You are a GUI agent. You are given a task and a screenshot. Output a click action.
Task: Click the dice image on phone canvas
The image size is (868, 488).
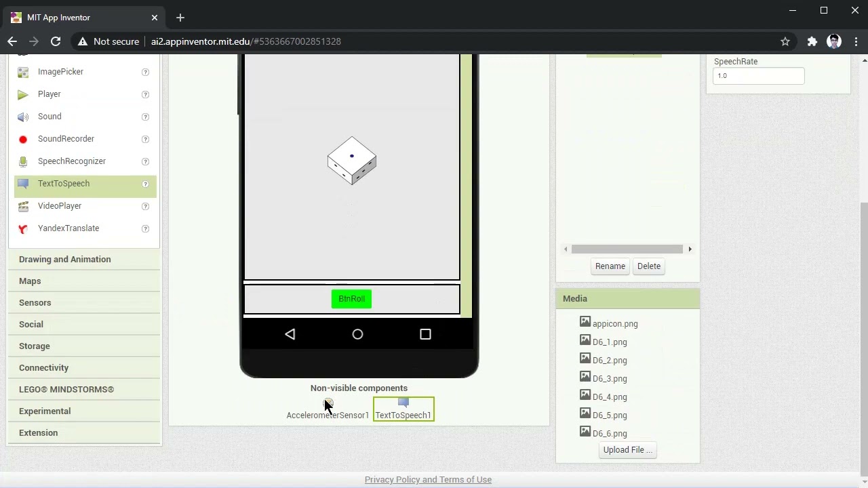(x=352, y=161)
